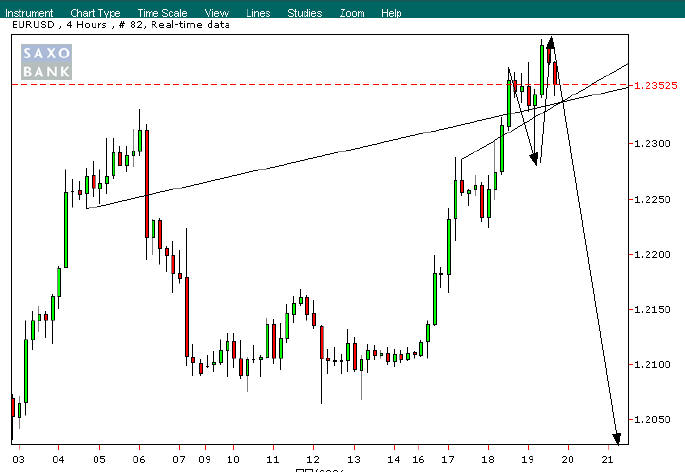The image size is (685, 472).
Task: Click the 1.2050 price axis label
Action: (x=652, y=420)
